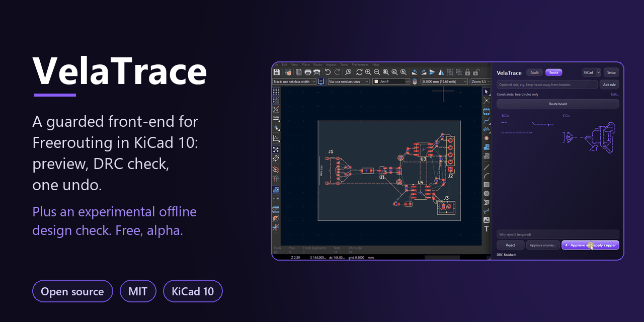Screen dimensions: 644x322
Task: Expand the KiCad dropdown in VelaTrace
Action: (592, 72)
